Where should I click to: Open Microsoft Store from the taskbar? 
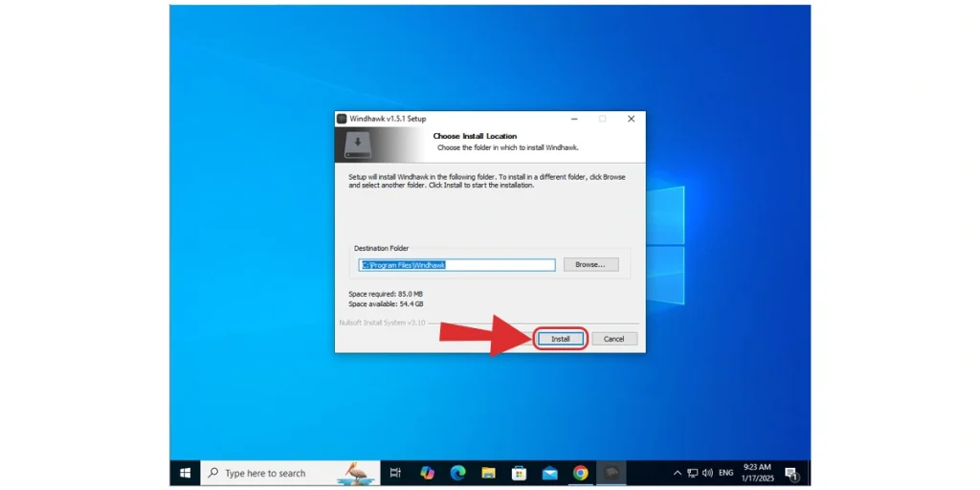click(x=519, y=473)
